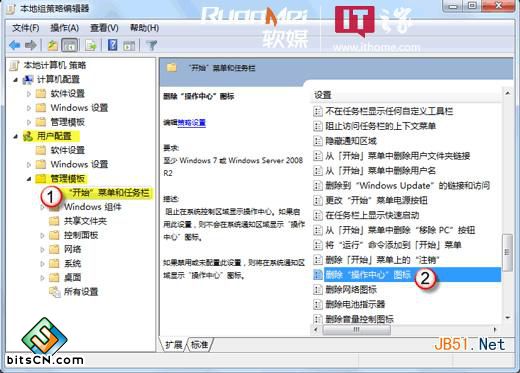520x373 pixels.
Task: Click the 所有设置 folder icon
Action: pos(54,292)
